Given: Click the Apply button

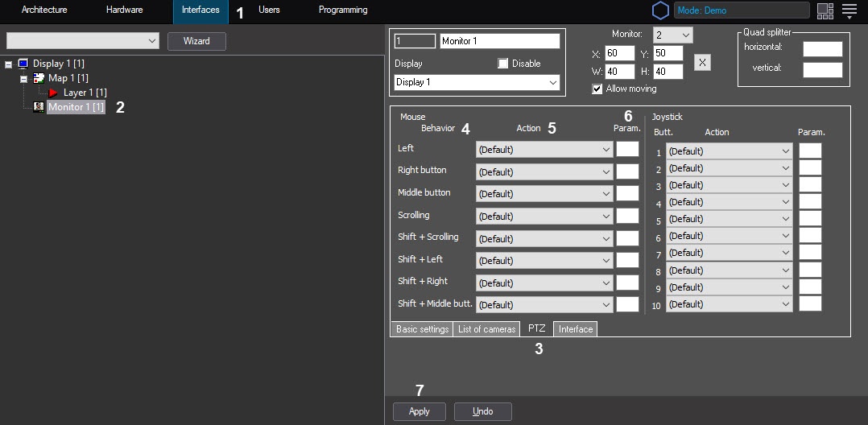Looking at the screenshot, I should (419, 412).
